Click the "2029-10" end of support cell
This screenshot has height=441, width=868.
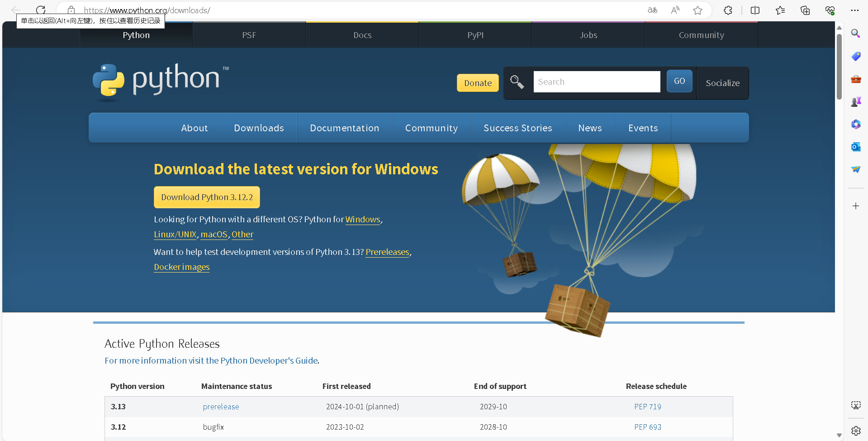pyautogui.click(x=493, y=407)
